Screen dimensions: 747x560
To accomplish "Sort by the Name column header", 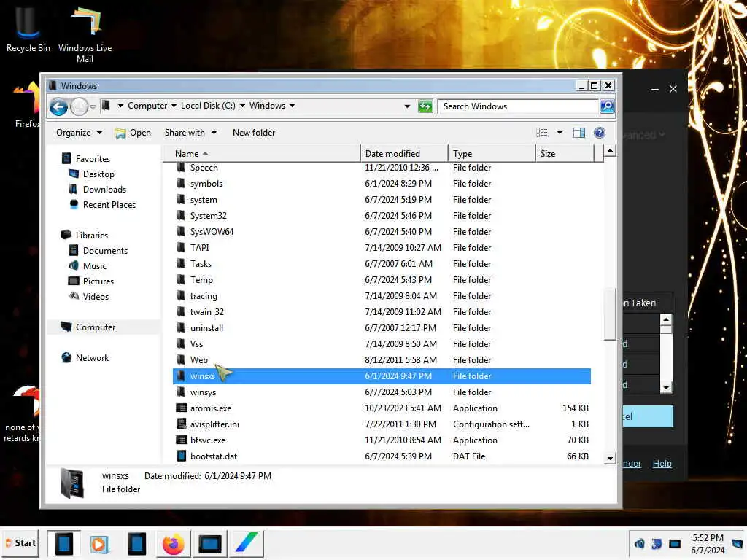I will tap(262, 154).
